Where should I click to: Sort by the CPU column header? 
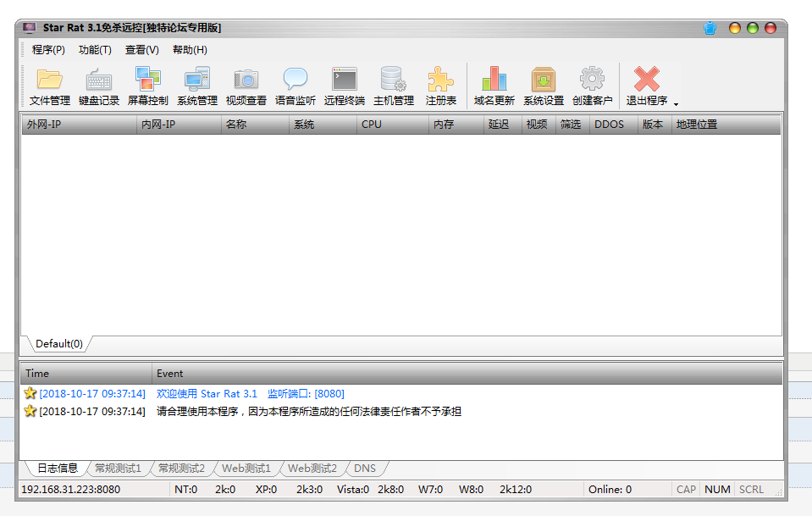click(x=393, y=125)
